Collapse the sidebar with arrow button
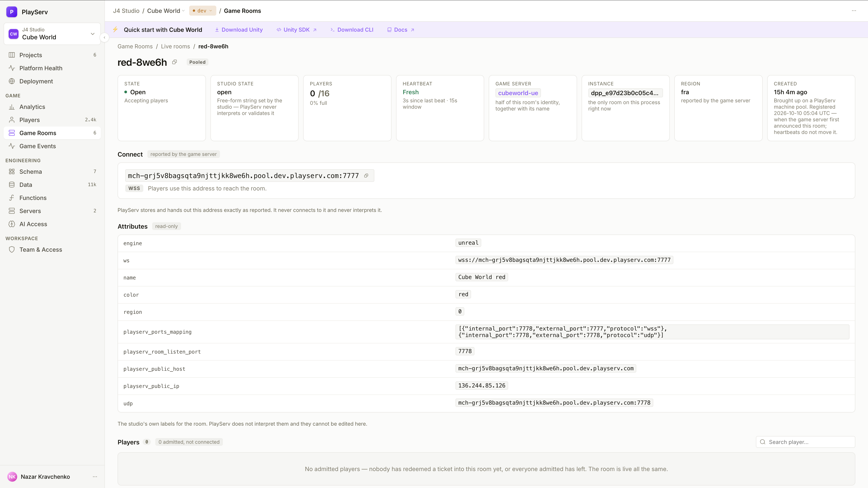 click(x=104, y=37)
